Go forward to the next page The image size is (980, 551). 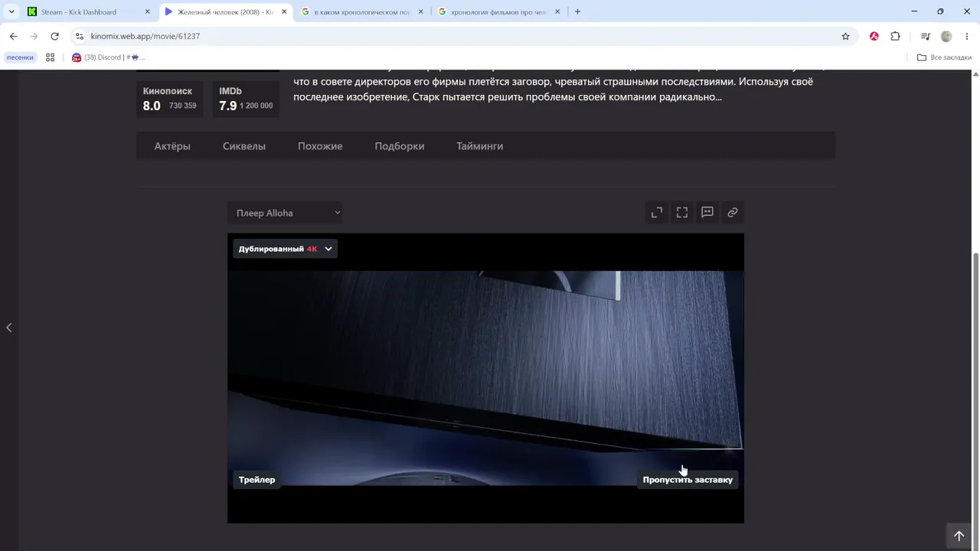(x=34, y=36)
